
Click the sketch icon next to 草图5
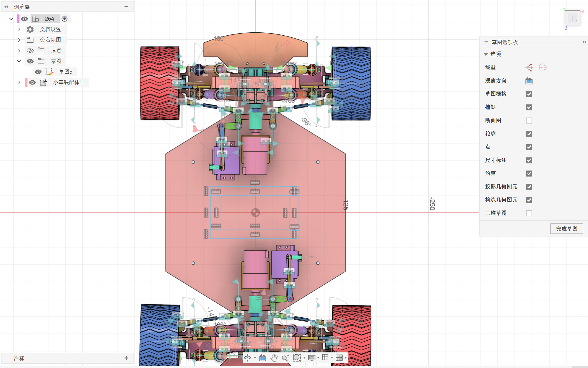(x=49, y=72)
